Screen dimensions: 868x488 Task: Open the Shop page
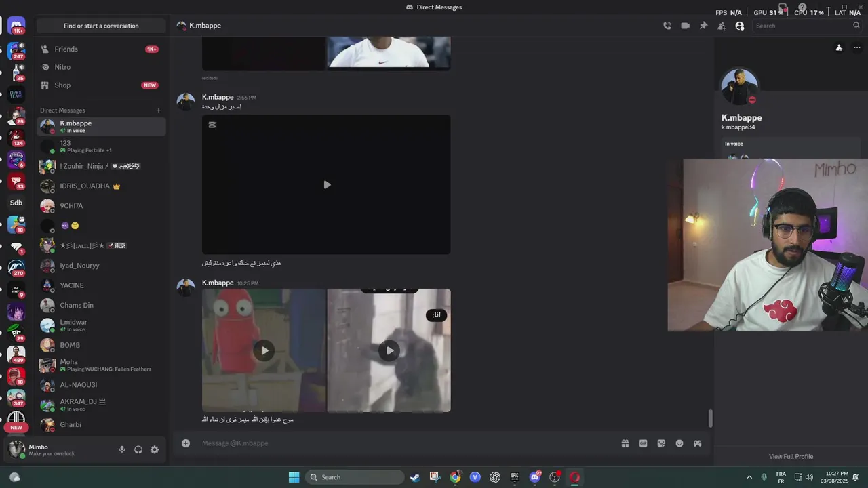(101, 85)
